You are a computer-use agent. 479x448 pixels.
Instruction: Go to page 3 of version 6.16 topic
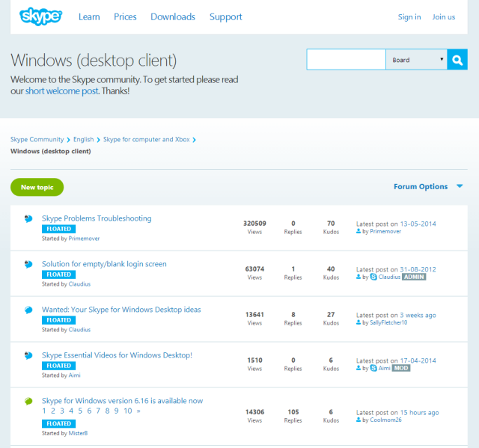pos(62,411)
